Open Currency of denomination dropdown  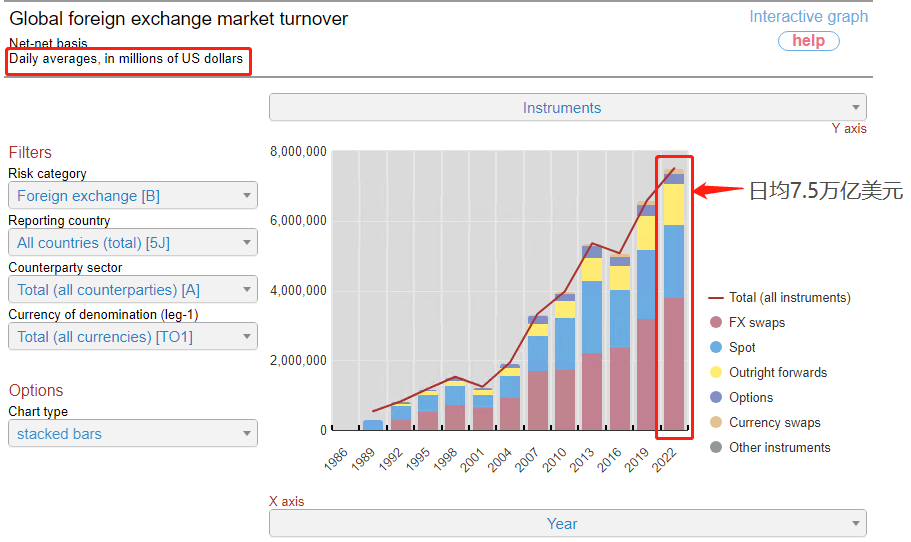point(133,337)
